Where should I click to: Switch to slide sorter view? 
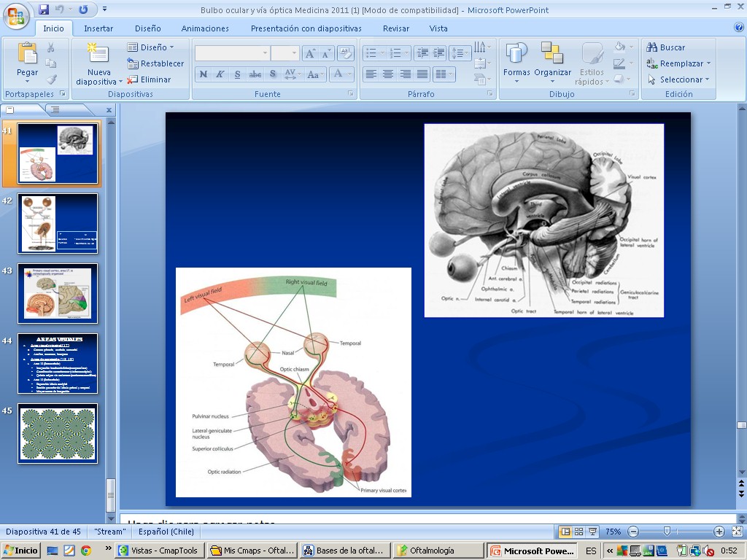[x=579, y=532]
